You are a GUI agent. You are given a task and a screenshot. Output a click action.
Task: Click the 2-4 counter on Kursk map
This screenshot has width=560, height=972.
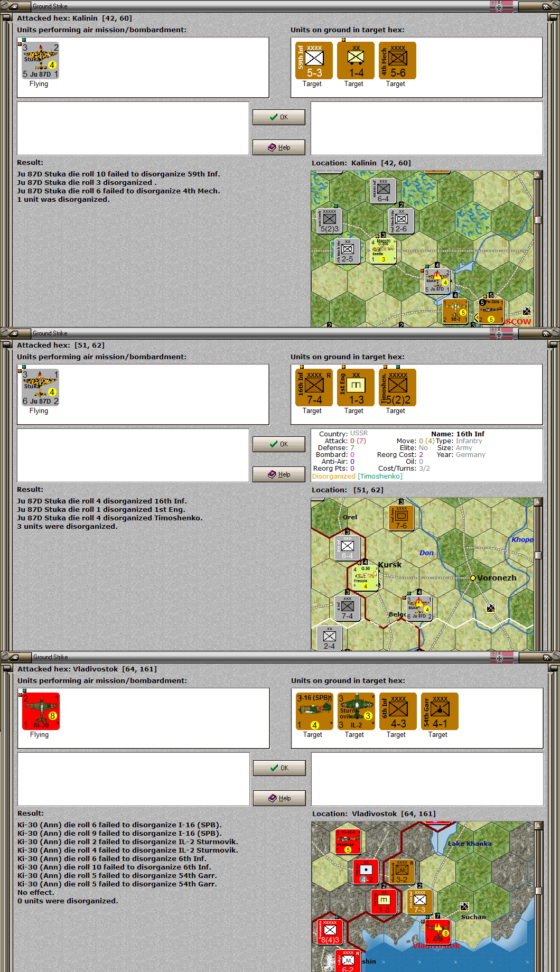[x=329, y=638]
